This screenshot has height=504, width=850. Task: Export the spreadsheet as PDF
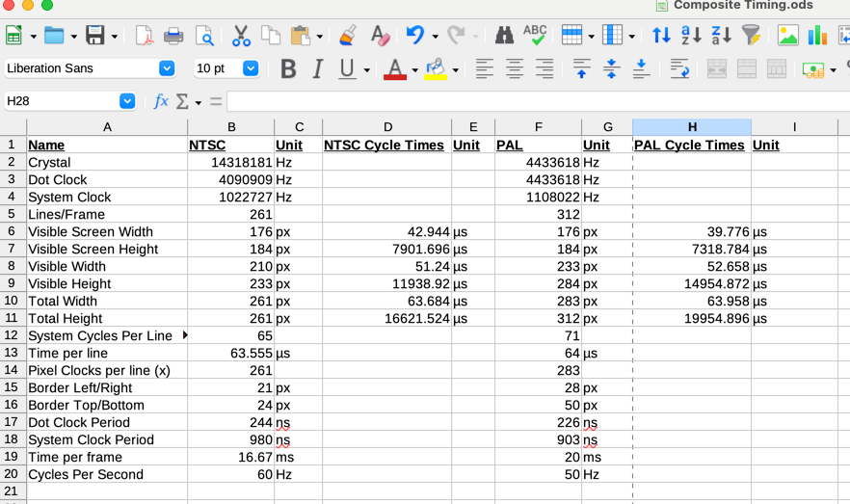coord(144,37)
